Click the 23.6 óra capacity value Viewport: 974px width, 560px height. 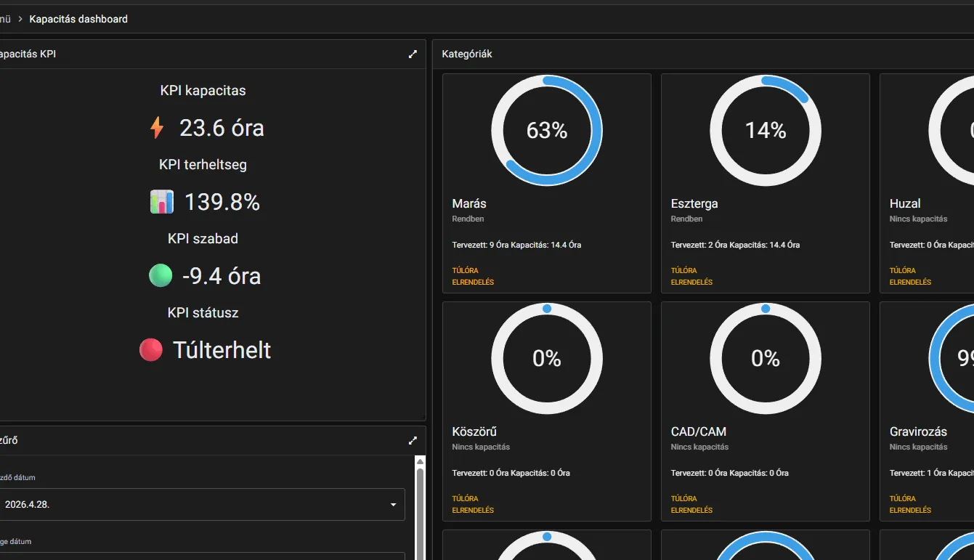tap(222, 128)
